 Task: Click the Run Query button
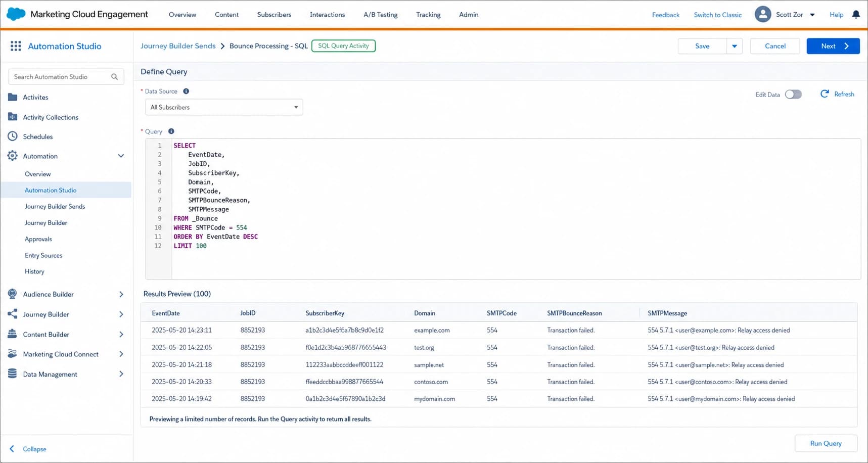click(826, 443)
